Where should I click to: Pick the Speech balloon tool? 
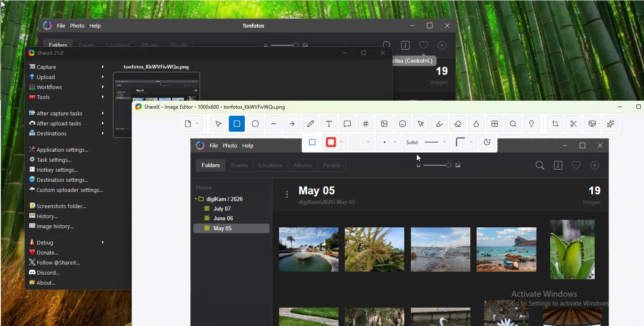[347, 124]
